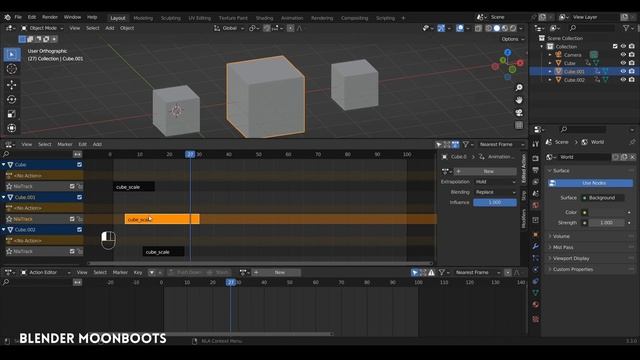Viewport: 640px width, 360px height.
Task: Activate the Rotate tool
Action: [11, 99]
